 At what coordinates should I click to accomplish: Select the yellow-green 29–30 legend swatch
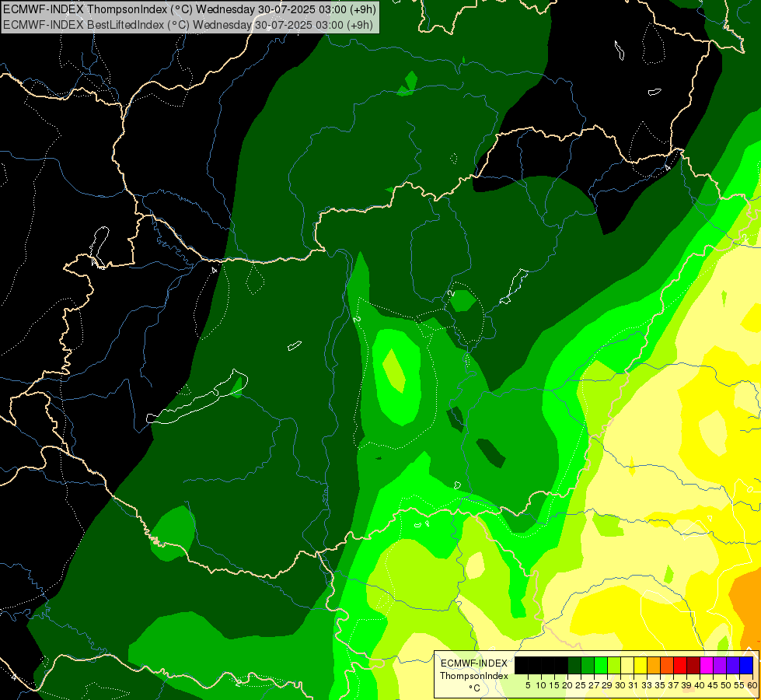614,665
